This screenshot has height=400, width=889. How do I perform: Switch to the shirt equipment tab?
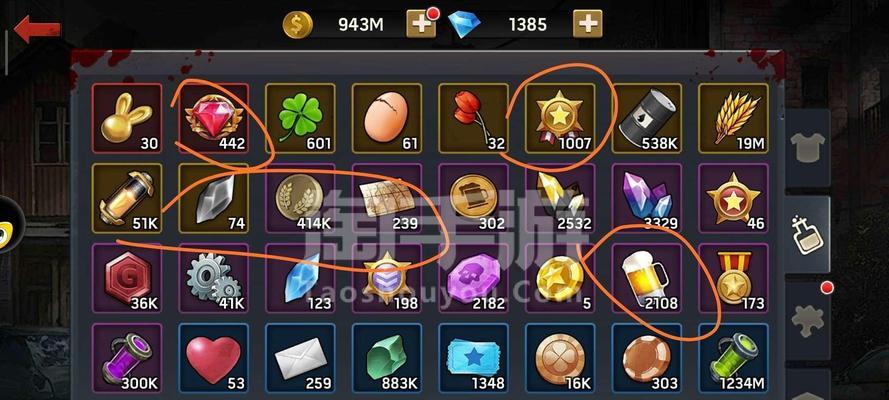[x=807, y=148]
